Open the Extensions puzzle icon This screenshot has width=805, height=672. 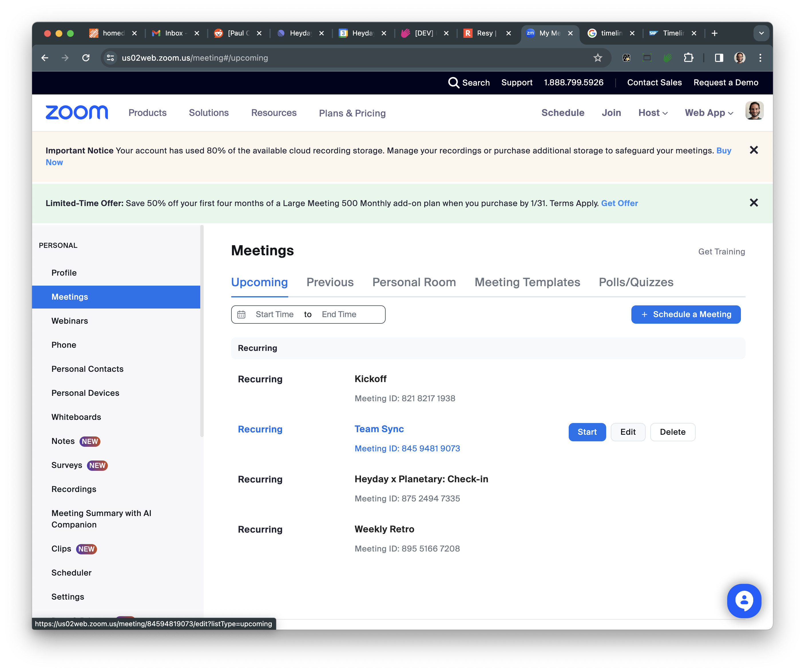point(689,58)
